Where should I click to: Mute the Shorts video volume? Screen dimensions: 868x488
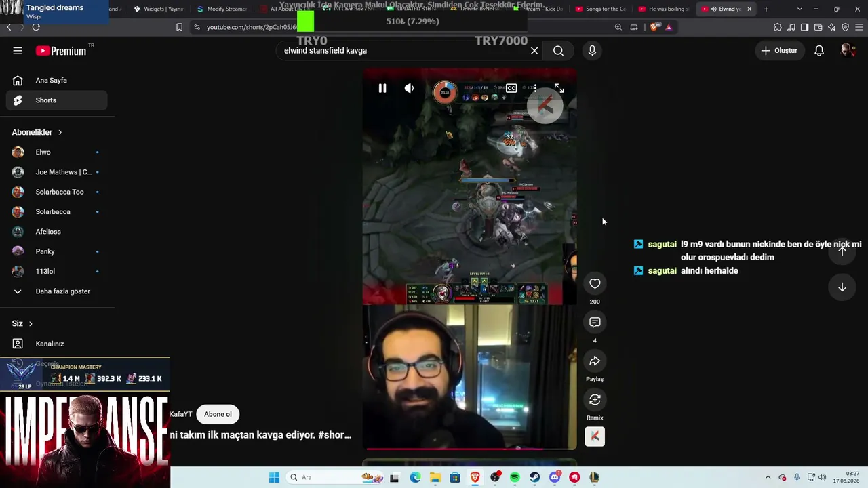click(409, 88)
